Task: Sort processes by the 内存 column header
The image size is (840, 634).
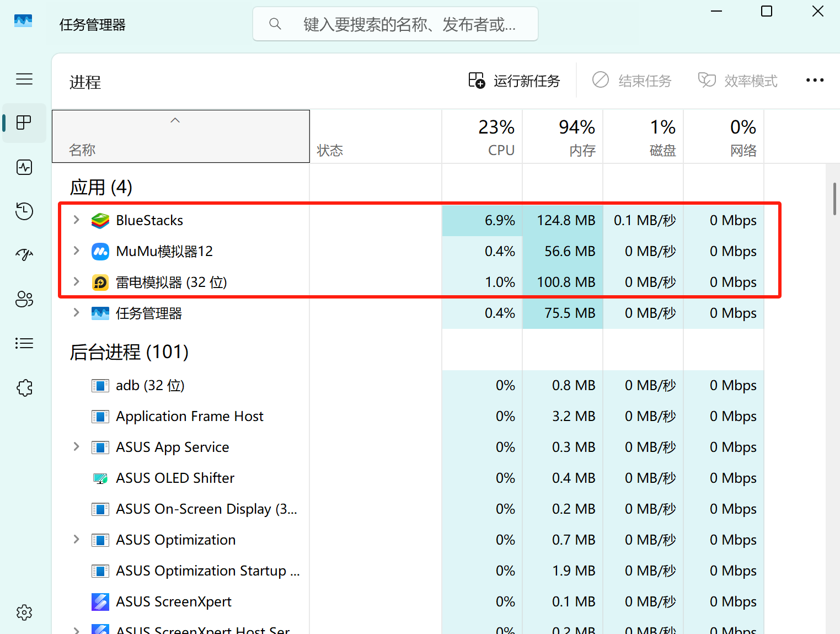Action: tap(563, 137)
